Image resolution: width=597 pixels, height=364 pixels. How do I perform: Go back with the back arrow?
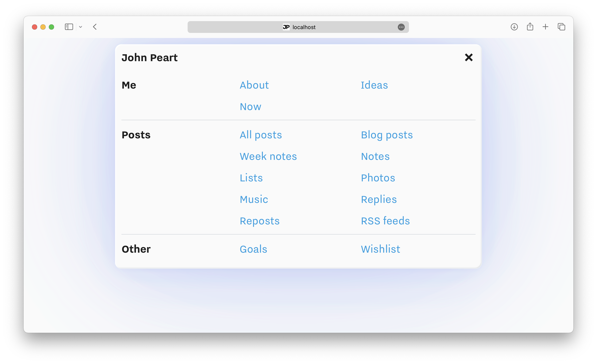(x=95, y=27)
